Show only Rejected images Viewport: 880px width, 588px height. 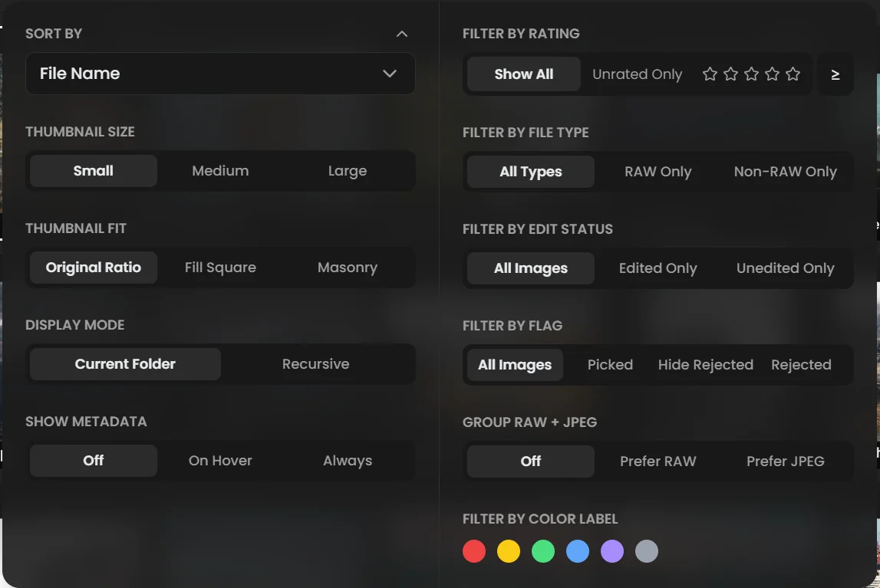802,364
